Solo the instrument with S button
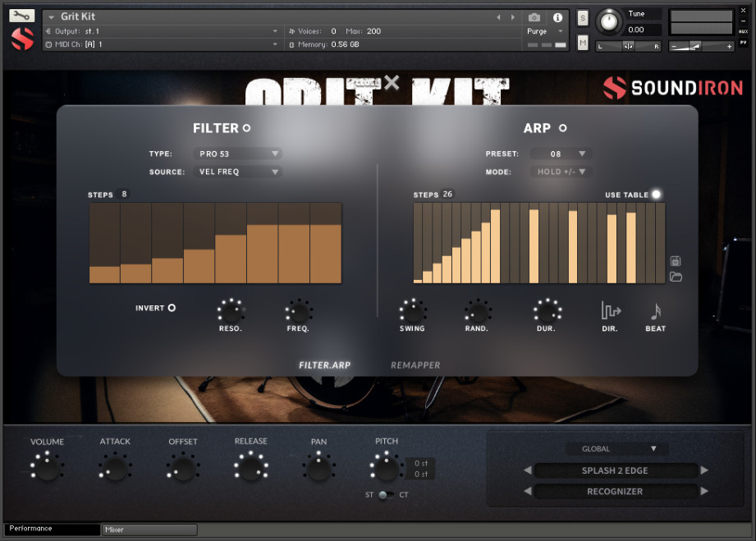756x541 pixels. click(583, 18)
